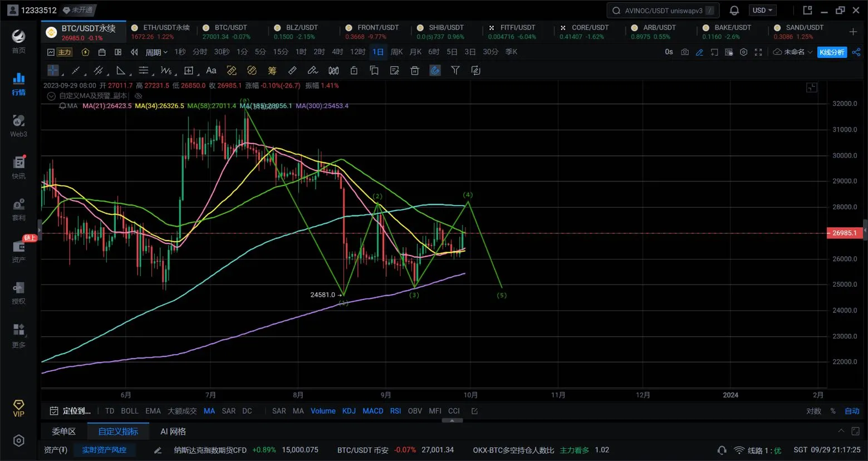
Task: Select the triangle shape drawing tool
Action: tap(121, 70)
